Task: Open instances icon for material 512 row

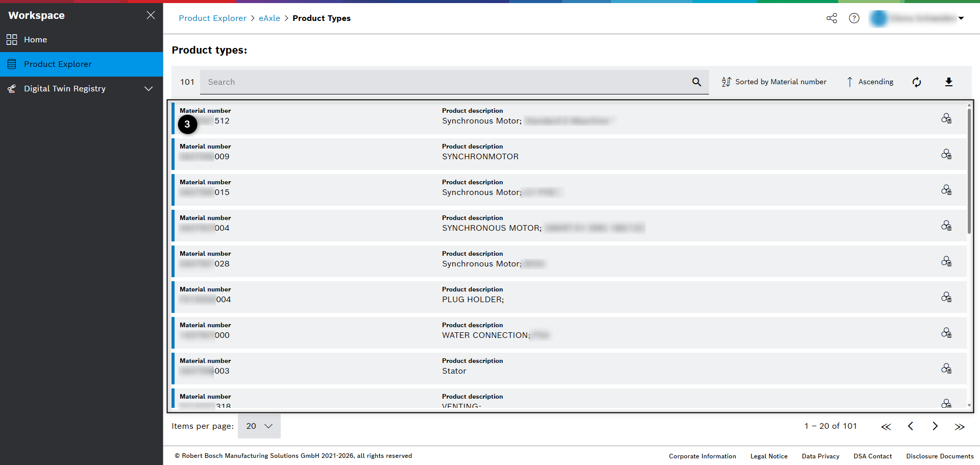Action: pyautogui.click(x=946, y=118)
